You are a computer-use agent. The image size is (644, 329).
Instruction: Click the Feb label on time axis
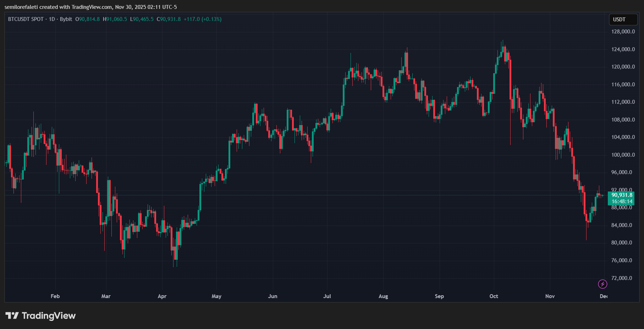pos(55,296)
